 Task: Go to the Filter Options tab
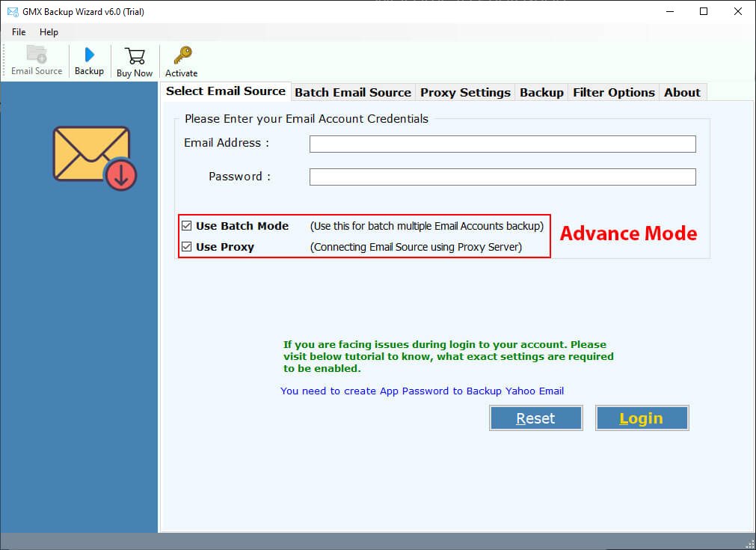(x=613, y=93)
